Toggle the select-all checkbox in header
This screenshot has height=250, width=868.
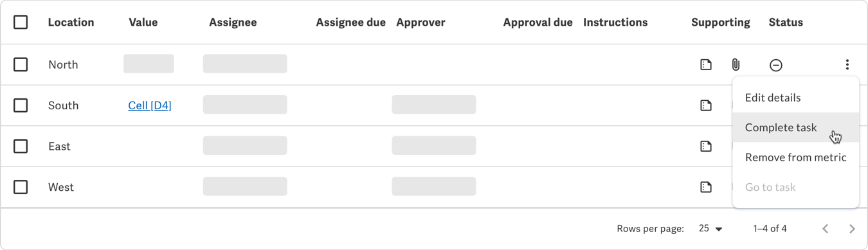click(x=21, y=22)
